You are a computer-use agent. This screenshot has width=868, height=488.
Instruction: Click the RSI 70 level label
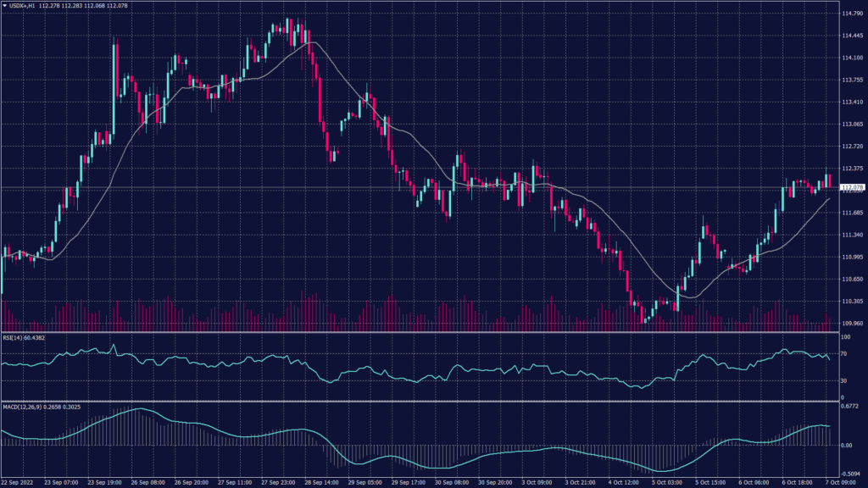[844, 353]
